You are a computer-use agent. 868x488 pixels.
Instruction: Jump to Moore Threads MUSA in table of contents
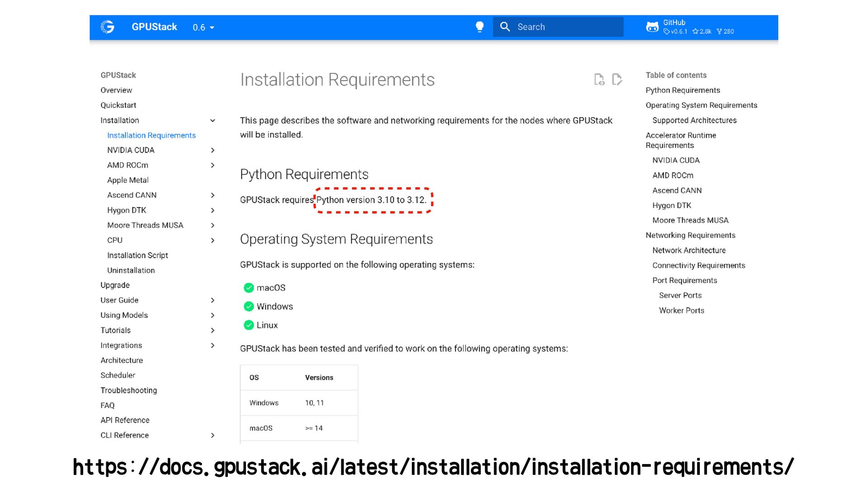pyautogui.click(x=690, y=221)
